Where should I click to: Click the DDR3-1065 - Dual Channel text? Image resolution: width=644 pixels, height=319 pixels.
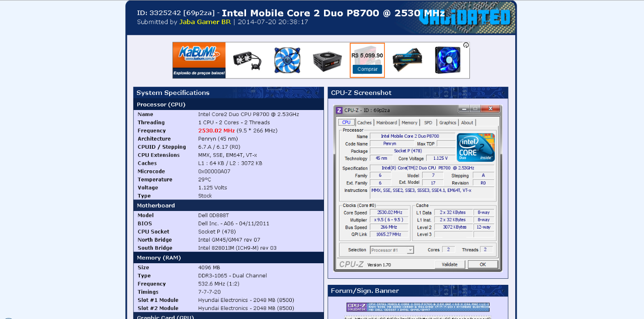pos(232,275)
